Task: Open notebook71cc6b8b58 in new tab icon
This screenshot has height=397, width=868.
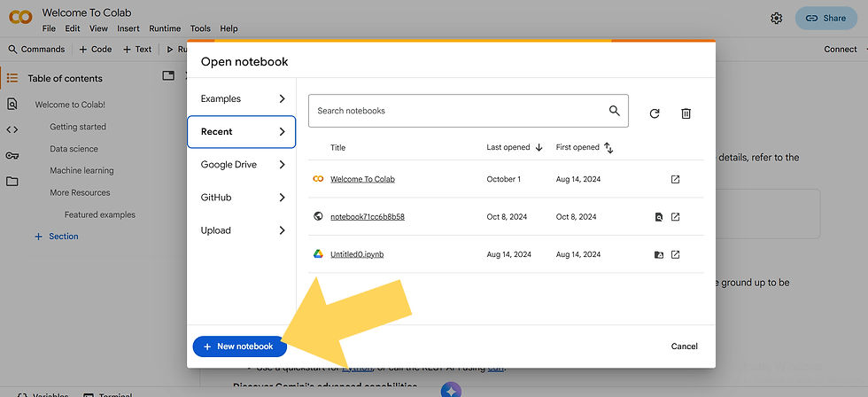Action: (675, 217)
